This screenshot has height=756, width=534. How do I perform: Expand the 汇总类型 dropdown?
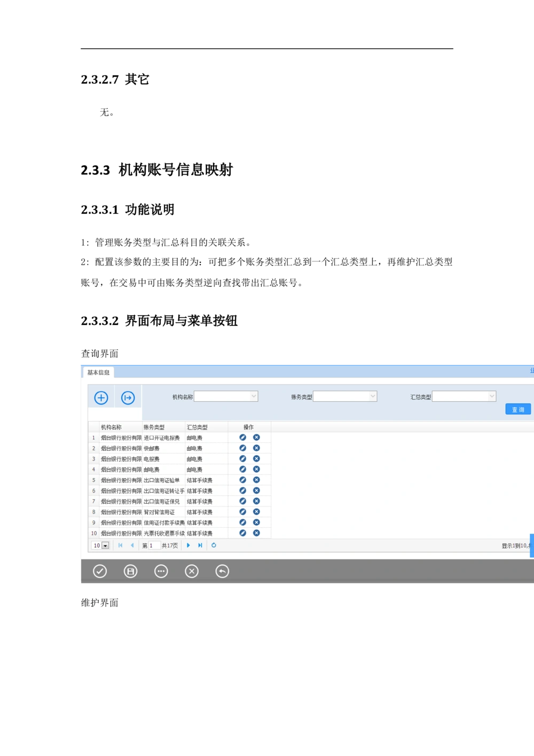pyautogui.click(x=492, y=396)
